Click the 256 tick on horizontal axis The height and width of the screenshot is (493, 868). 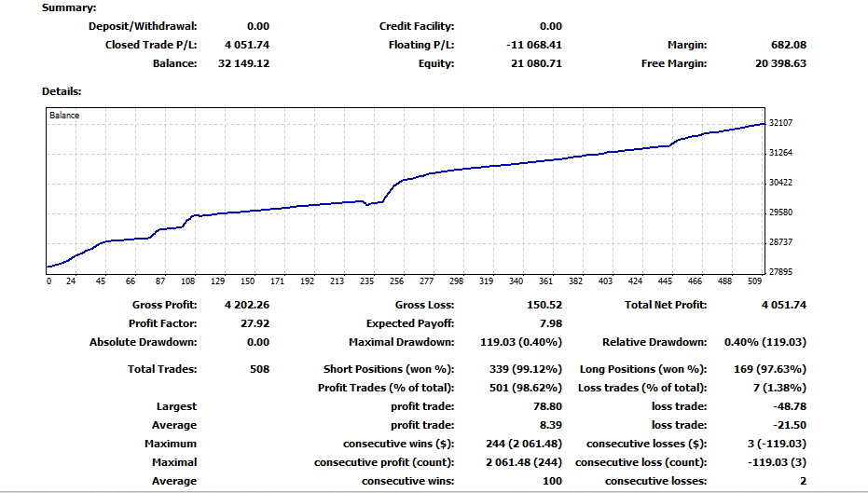[396, 281]
